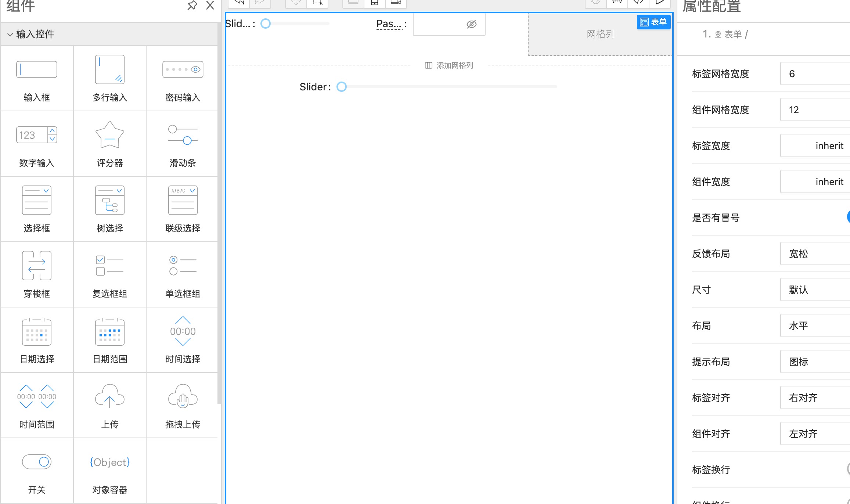The height and width of the screenshot is (504, 850).
Task: Click the 标签换行 property label
Action: (711, 470)
